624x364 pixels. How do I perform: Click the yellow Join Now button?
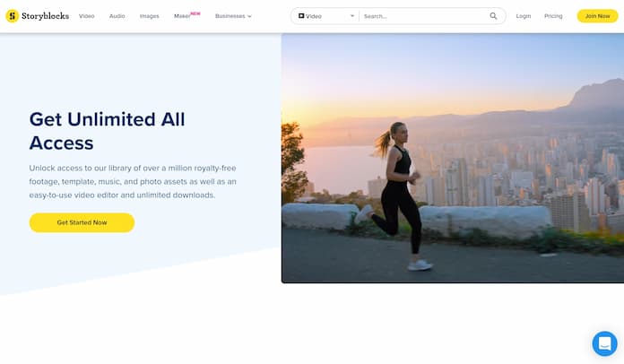597,16
